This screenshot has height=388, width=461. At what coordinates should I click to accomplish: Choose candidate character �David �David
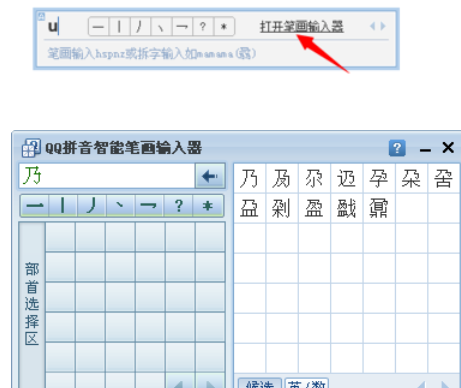pos(347,178)
